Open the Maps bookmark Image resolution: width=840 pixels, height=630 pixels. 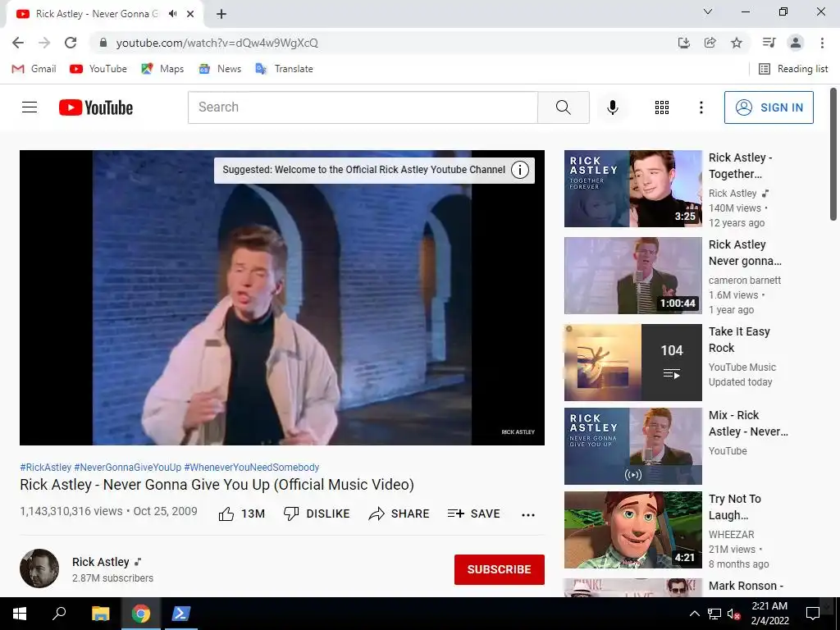(x=162, y=69)
